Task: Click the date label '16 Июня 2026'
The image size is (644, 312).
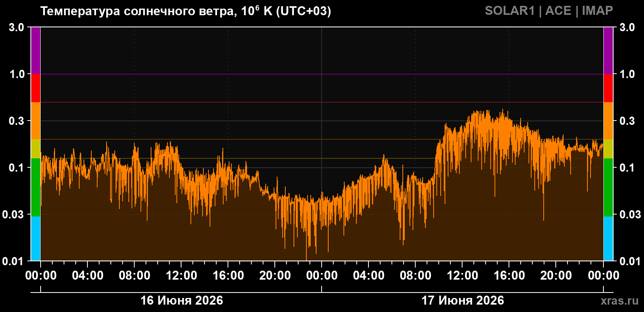Action: pos(181,300)
